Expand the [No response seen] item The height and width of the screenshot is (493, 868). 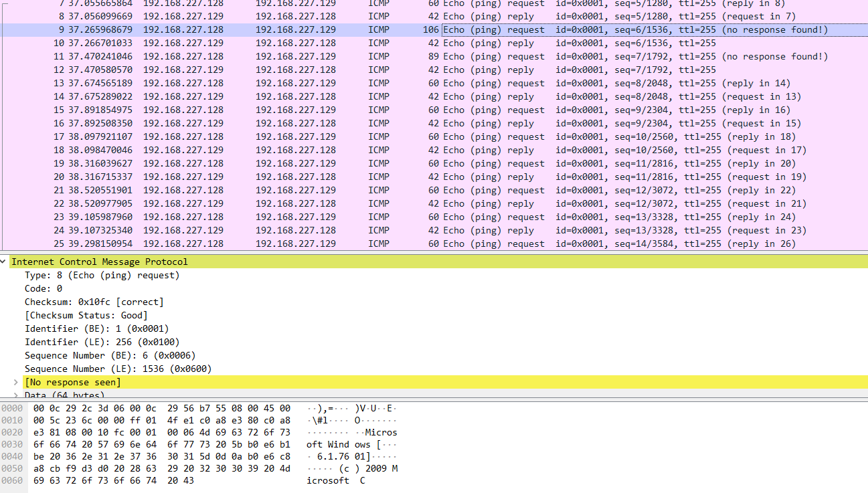[x=16, y=382]
